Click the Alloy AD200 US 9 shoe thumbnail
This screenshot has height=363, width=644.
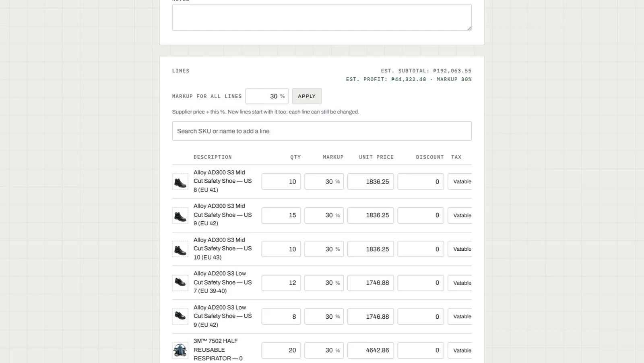pos(180,317)
